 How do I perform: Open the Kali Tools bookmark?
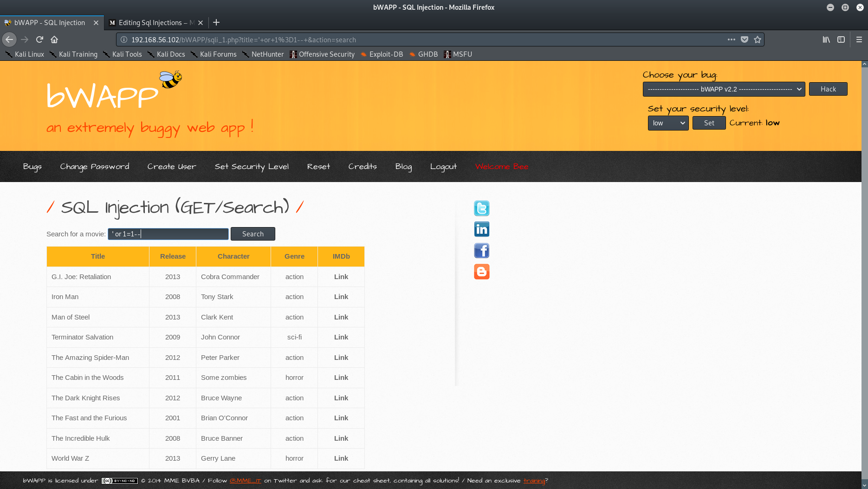[122, 54]
